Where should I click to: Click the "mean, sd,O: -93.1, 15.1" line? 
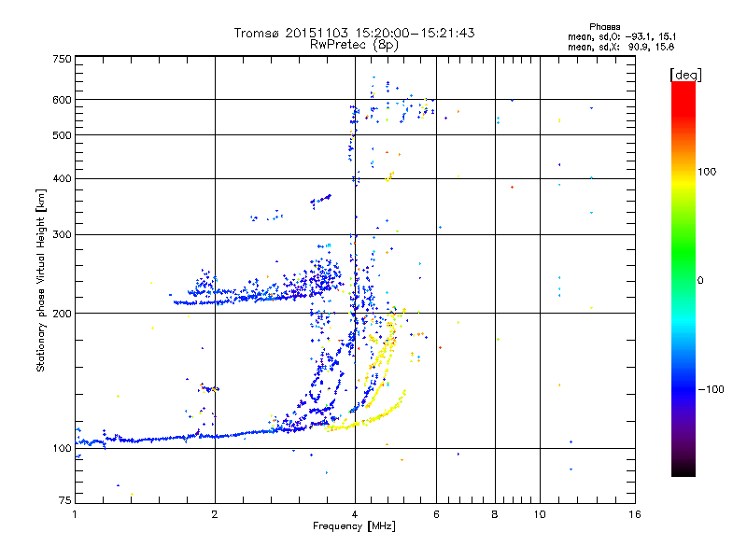pyautogui.click(x=622, y=36)
